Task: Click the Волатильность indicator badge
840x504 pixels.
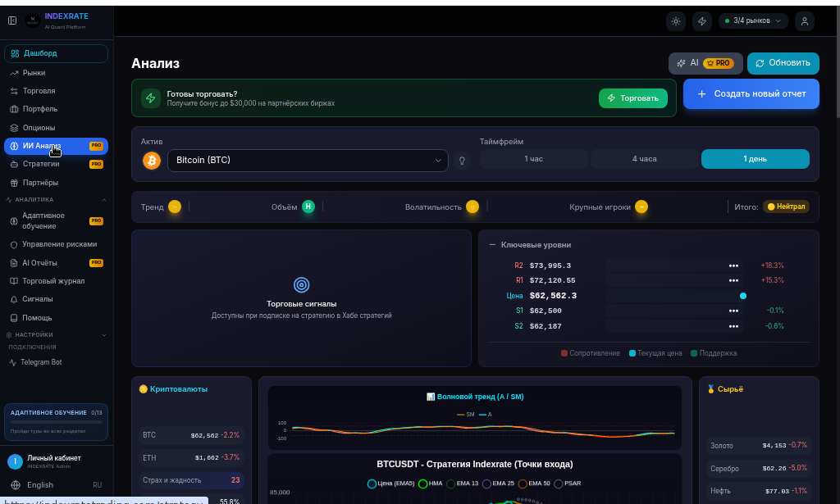Action: tap(472, 207)
